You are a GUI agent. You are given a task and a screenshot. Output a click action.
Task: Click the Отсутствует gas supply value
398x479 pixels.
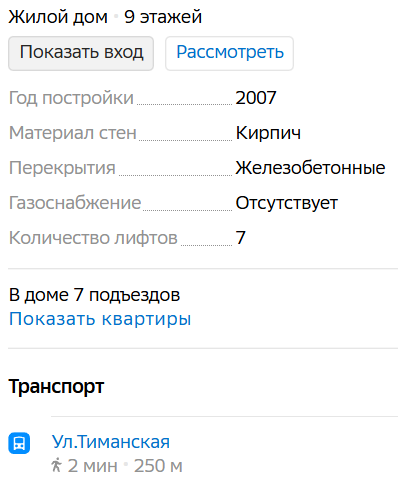pyautogui.click(x=287, y=203)
